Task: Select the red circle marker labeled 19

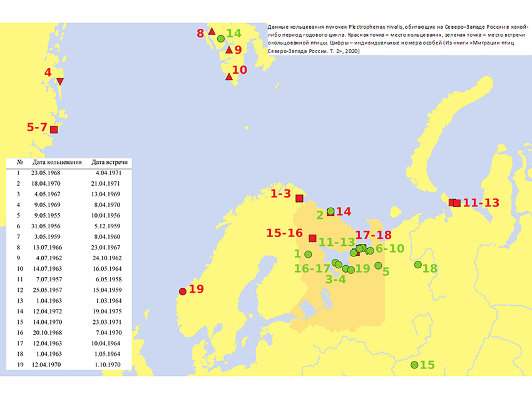Action: point(183,291)
